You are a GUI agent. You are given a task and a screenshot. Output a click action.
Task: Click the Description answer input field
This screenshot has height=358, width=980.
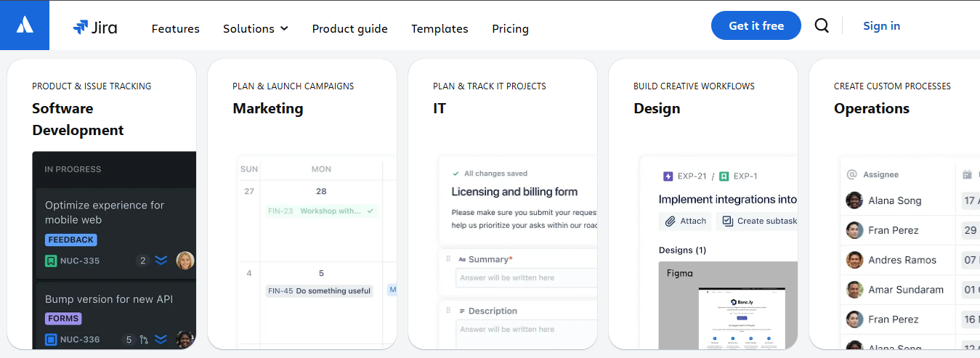click(526, 334)
